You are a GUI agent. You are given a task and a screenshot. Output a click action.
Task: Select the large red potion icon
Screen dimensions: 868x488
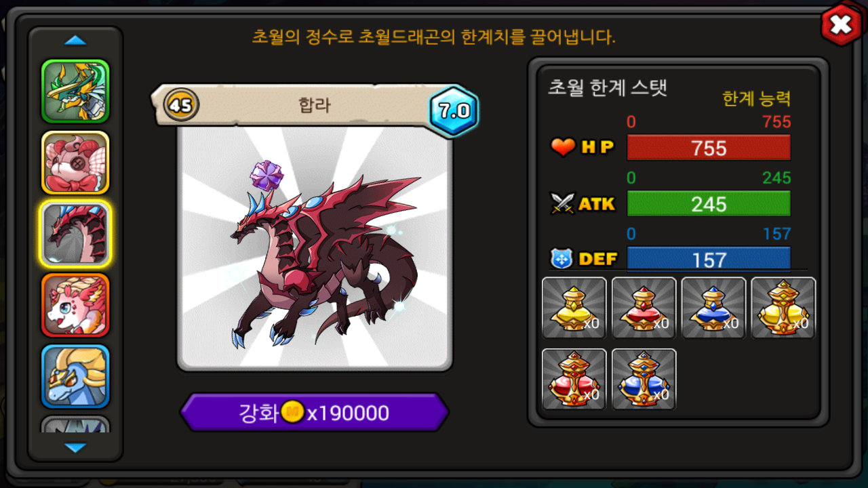574,379
